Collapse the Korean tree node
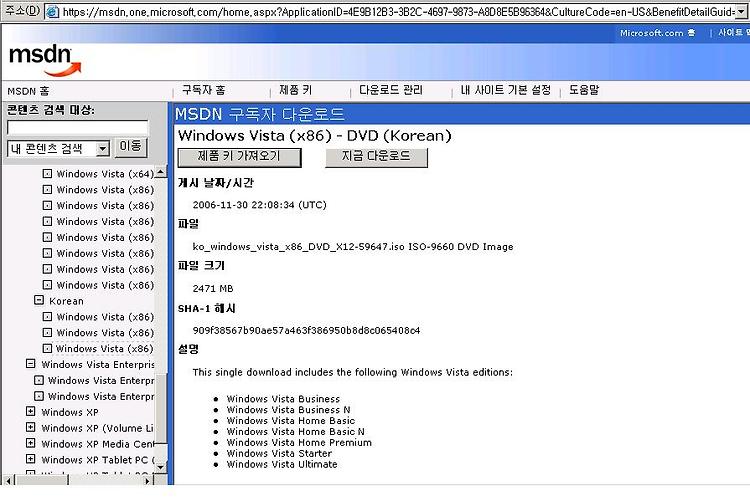The width and height of the screenshot is (750, 501). tap(39, 301)
